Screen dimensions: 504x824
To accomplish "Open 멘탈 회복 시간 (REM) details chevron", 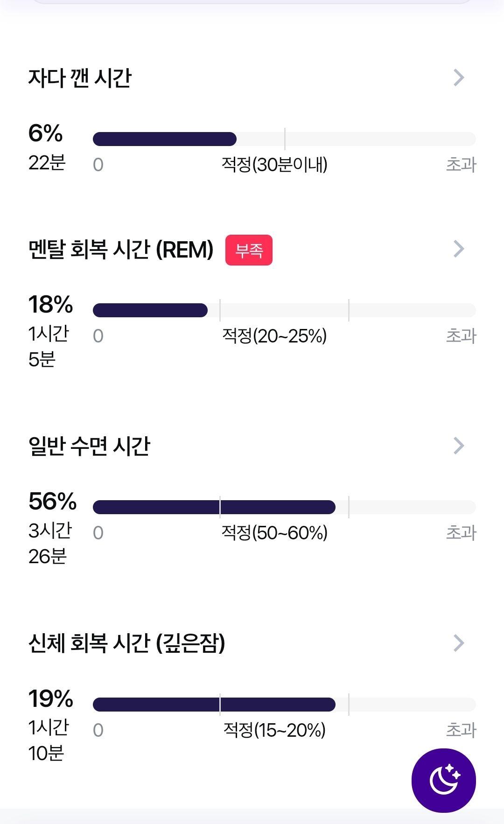I will [459, 249].
